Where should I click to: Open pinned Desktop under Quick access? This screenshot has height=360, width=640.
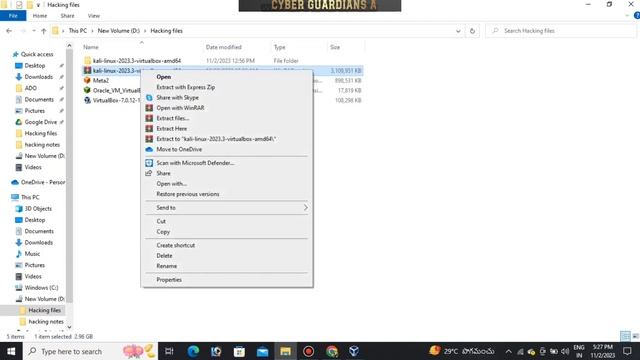35,66
